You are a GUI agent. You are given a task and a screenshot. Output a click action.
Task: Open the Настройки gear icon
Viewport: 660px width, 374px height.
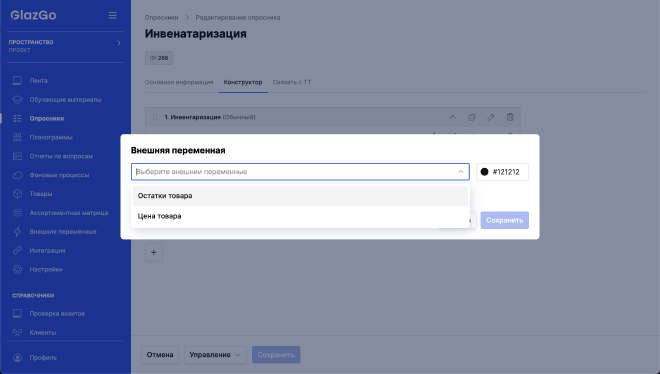[17, 269]
